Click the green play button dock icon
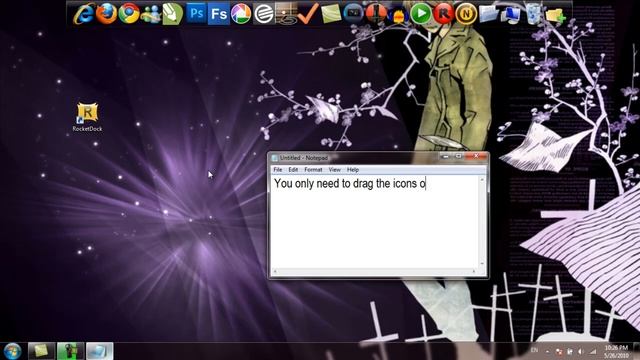This screenshot has height=360, width=640. point(421,13)
